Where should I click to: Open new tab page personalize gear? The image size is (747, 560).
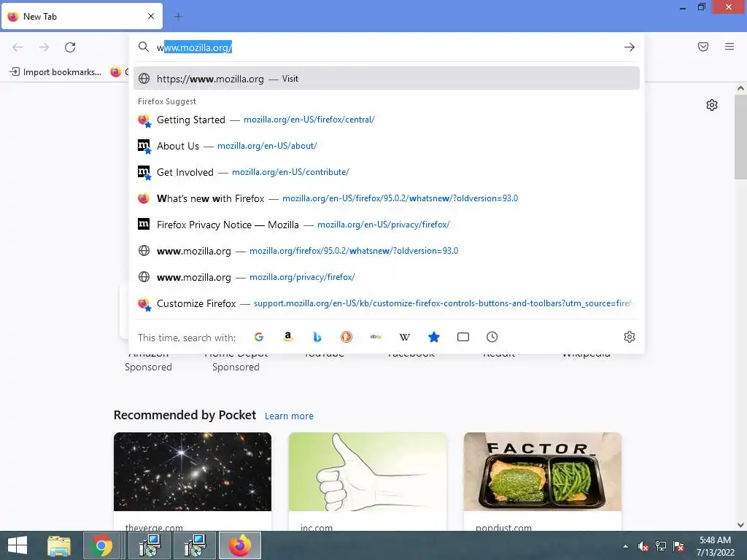[x=712, y=105]
